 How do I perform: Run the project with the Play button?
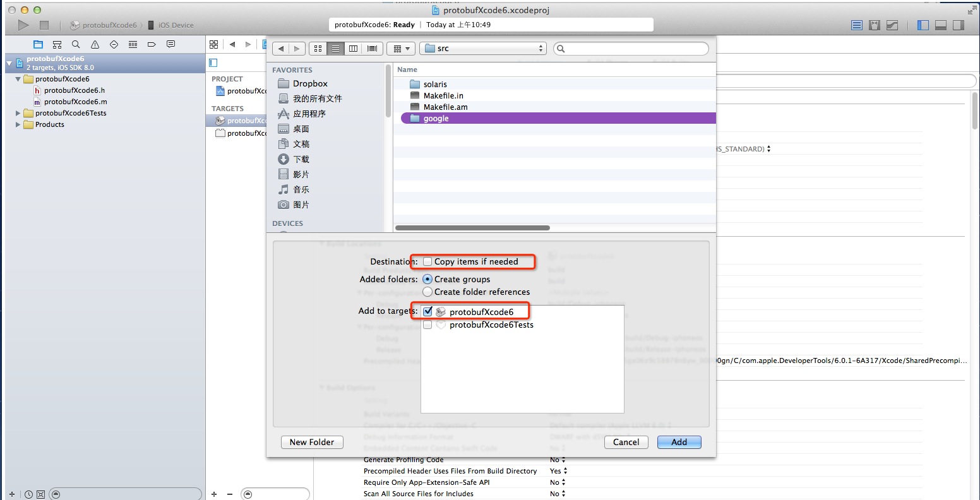point(23,25)
